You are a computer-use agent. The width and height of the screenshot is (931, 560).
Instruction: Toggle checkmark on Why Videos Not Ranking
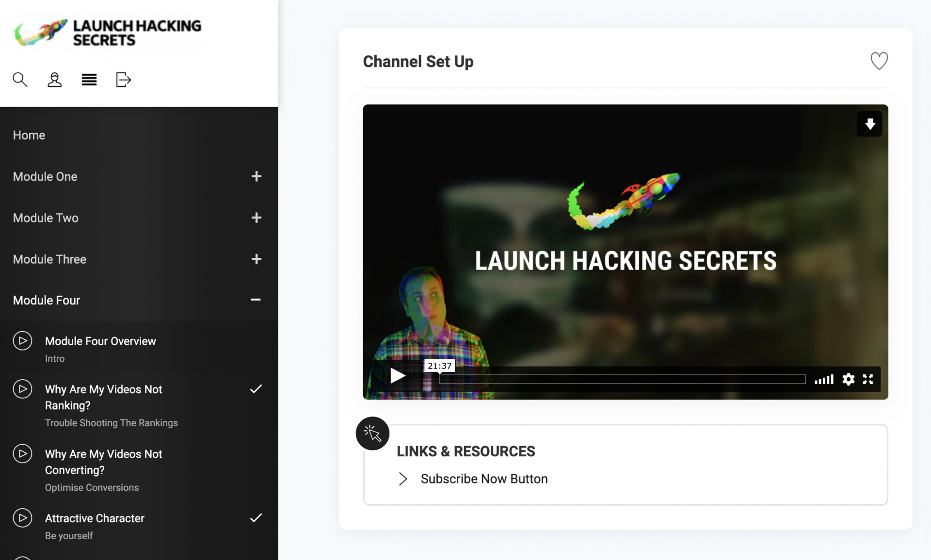point(256,389)
